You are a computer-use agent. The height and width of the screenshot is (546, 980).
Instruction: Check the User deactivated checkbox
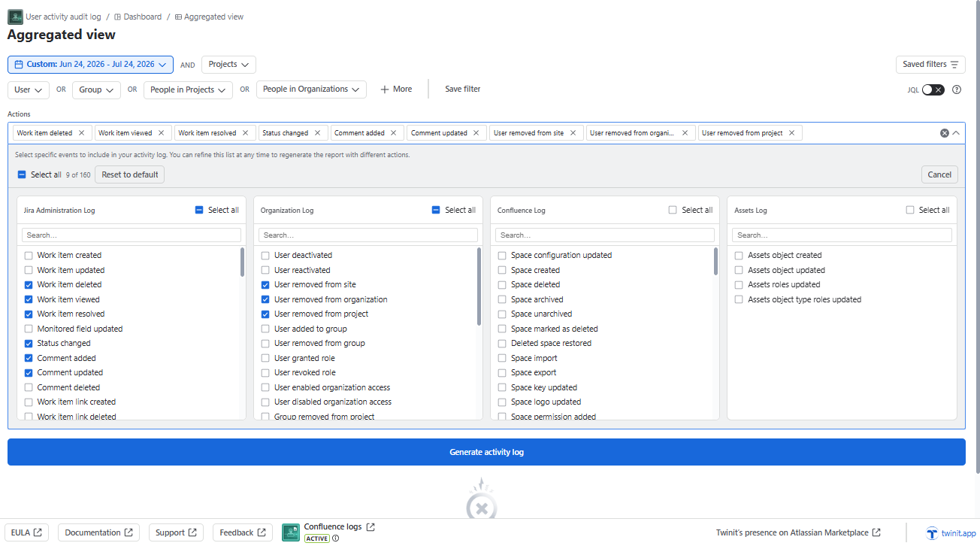265,256
